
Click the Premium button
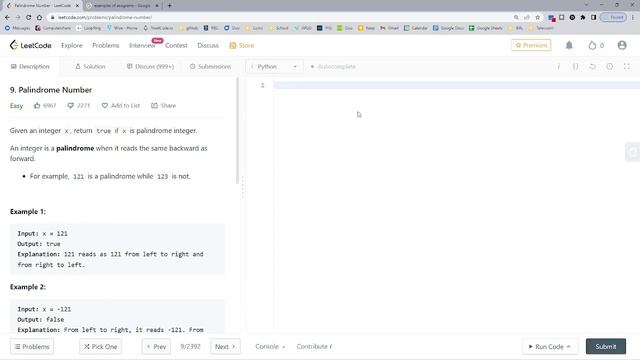pyautogui.click(x=531, y=45)
